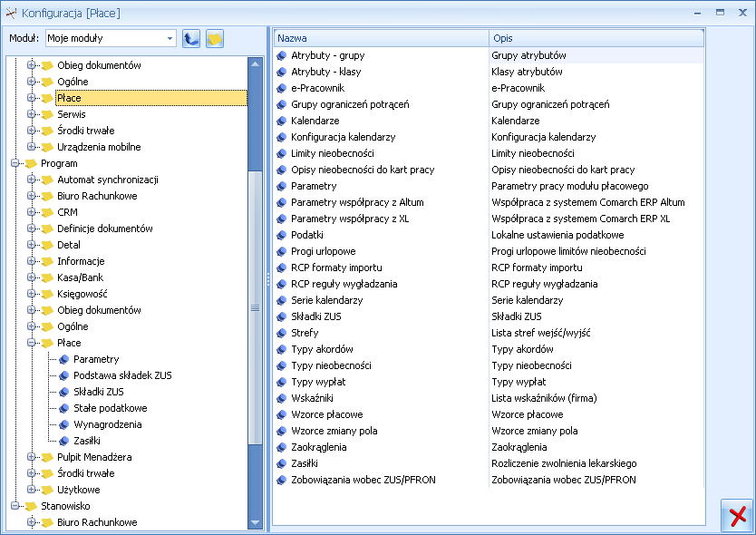Viewport: 756px width, 535px height.
Task: Open the Moduł dropdown list
Action: pyautogui.click(x=170, y=38)
